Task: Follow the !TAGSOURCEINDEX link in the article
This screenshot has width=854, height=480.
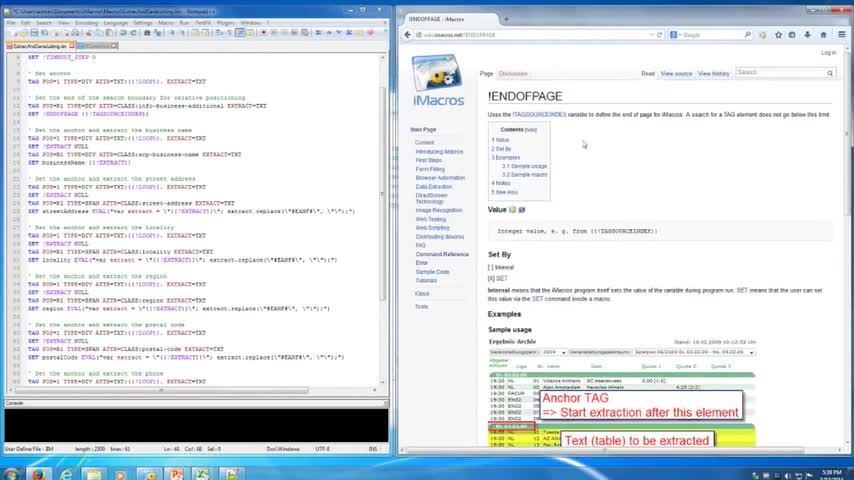Action: tap(539, 114)
